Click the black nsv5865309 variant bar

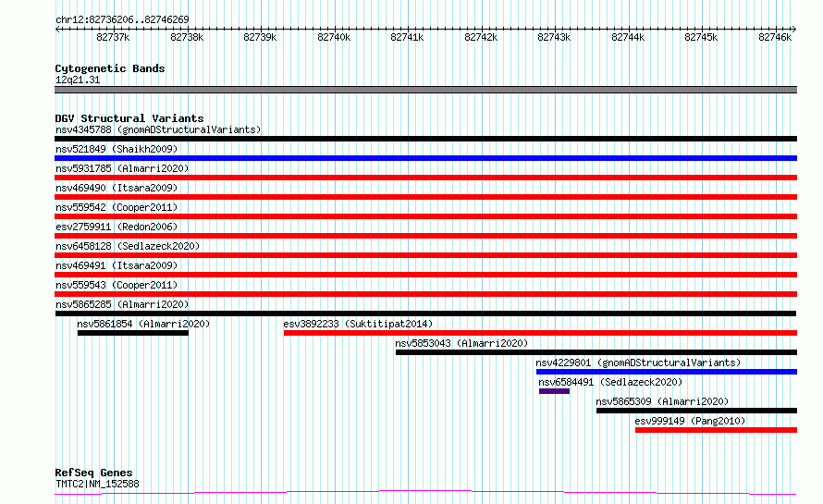696,411
